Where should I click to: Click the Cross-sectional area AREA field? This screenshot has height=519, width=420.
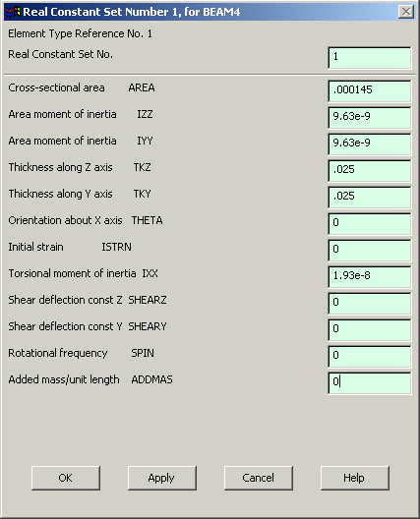pos(369,90)
